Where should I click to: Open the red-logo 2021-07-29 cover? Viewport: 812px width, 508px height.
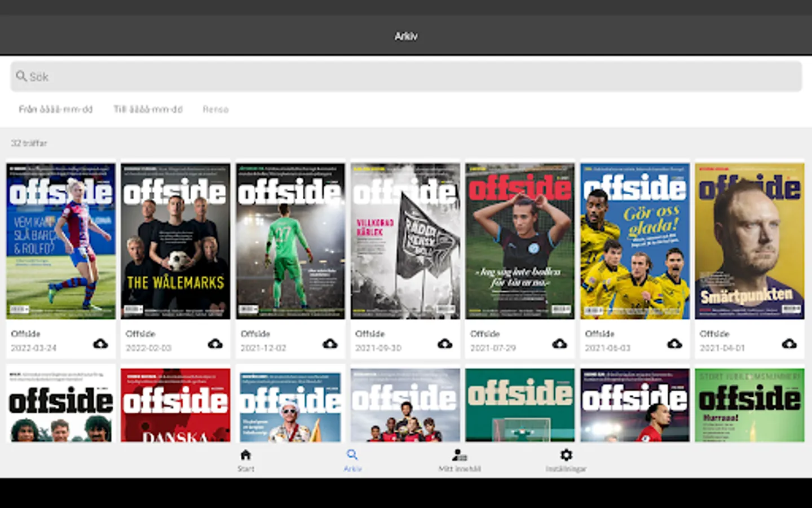[520, 241]
